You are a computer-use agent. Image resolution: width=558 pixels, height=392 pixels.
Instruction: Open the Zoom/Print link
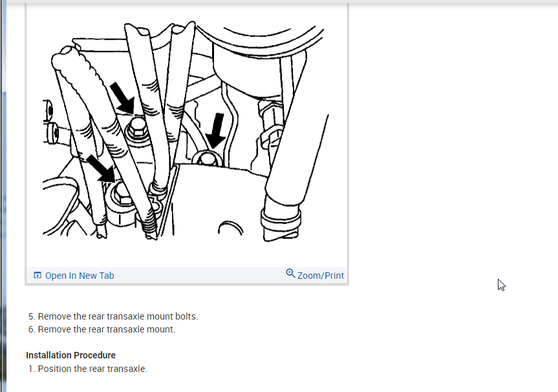coord(315,275)
